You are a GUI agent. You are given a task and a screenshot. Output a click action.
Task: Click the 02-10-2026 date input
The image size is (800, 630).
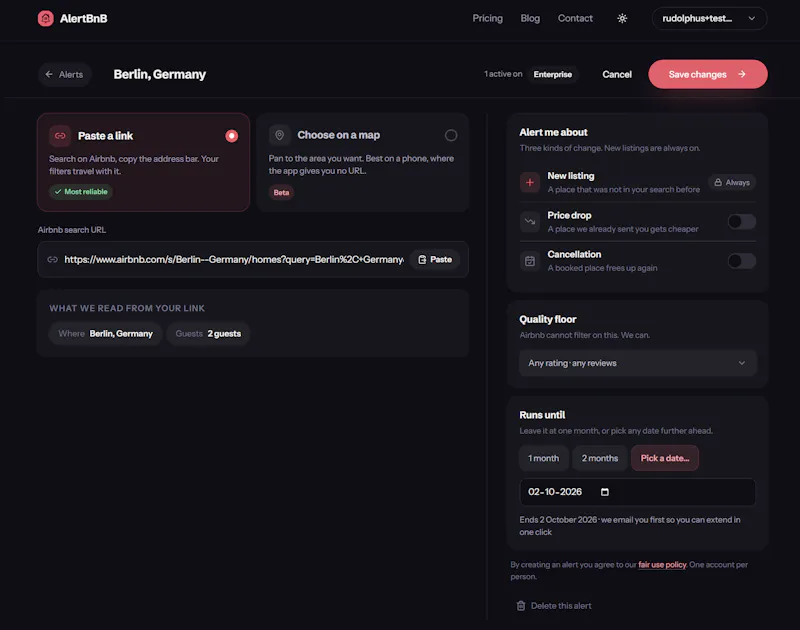pyautogui.click(x=637, y=492)
